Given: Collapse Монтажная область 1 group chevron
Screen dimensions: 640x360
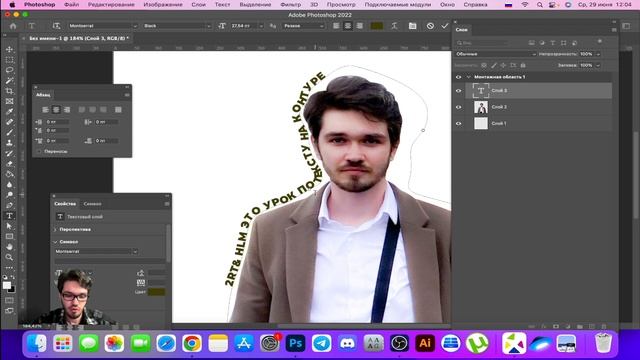Looking at the screenshot, I should click(469, 77).
